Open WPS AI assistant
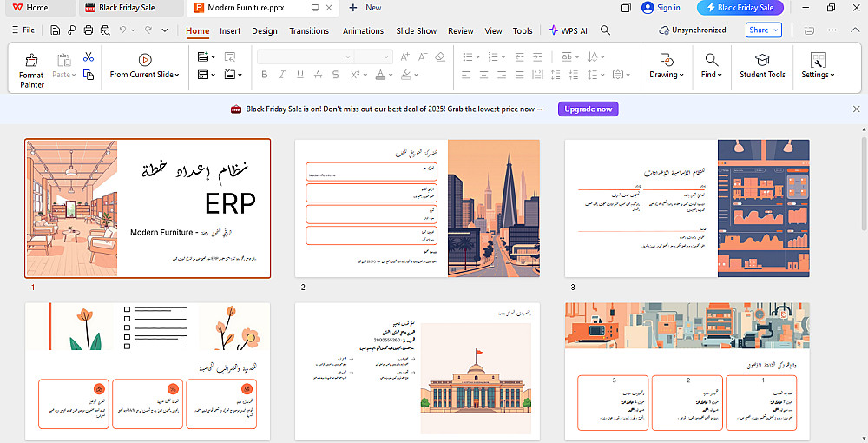 point(569,30)
